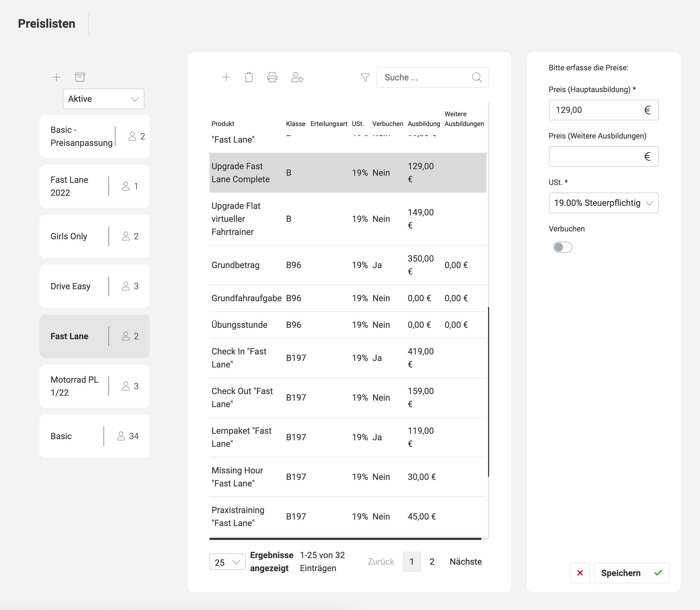Go to the Nächste results page

tap(465, 562)
